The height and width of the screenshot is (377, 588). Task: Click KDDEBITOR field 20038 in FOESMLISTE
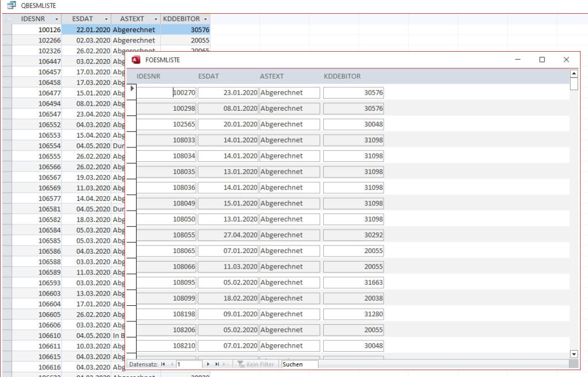click(x=353, y=298)
